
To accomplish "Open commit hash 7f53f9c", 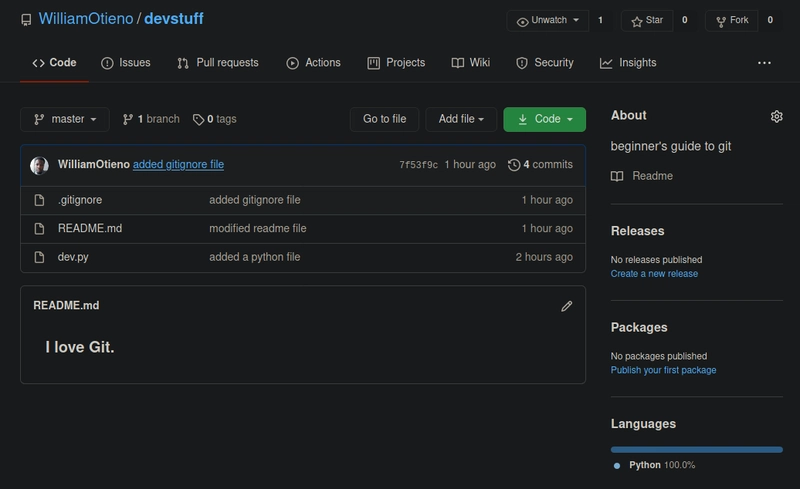I will coord(418,165).
